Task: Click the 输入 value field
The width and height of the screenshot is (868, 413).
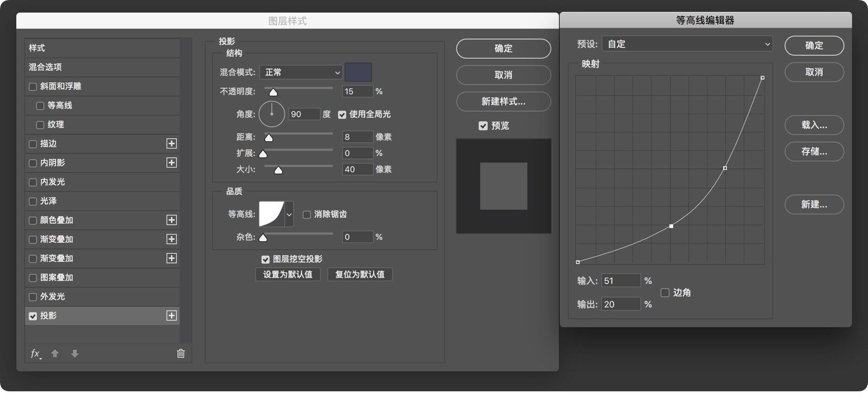Action: [x=621, y=281]
